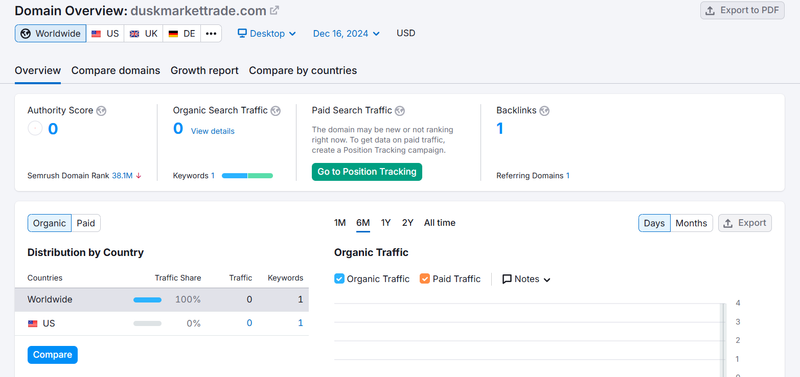Click the UK flag icon in database selector
Viewport: 800px width, 377px height.
pos(134,34)
